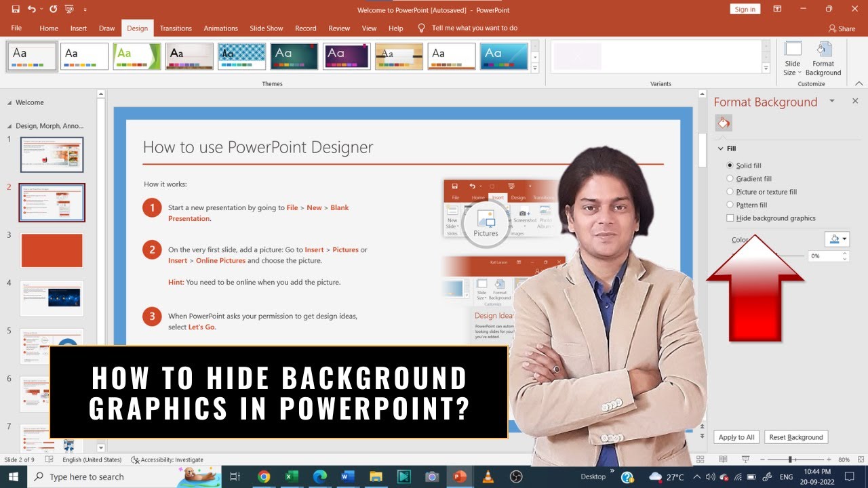Apply the dark teal theme
868x488 pixels.
(294, 56)
